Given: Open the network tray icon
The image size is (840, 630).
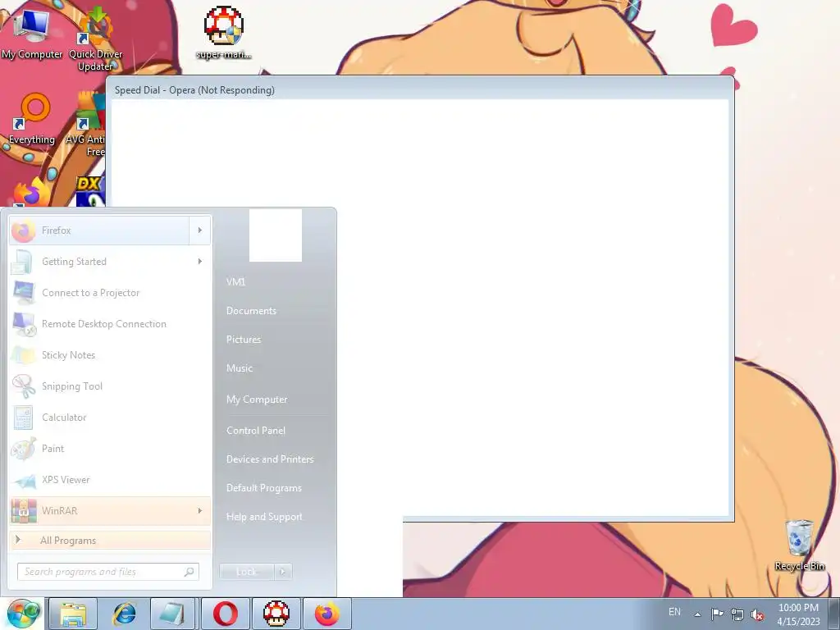Looking at the screenshot, I should coord(737,614).
